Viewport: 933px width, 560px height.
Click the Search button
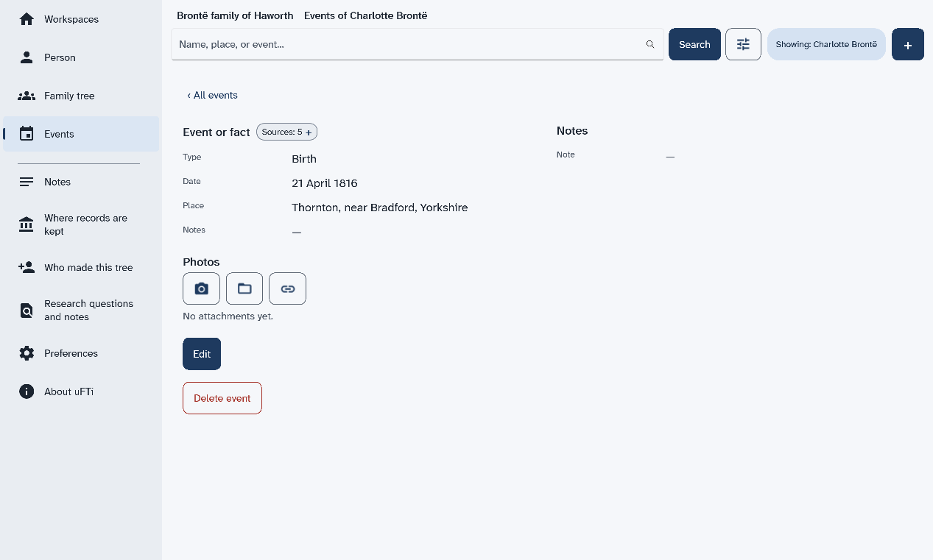[x=694, y=44]
